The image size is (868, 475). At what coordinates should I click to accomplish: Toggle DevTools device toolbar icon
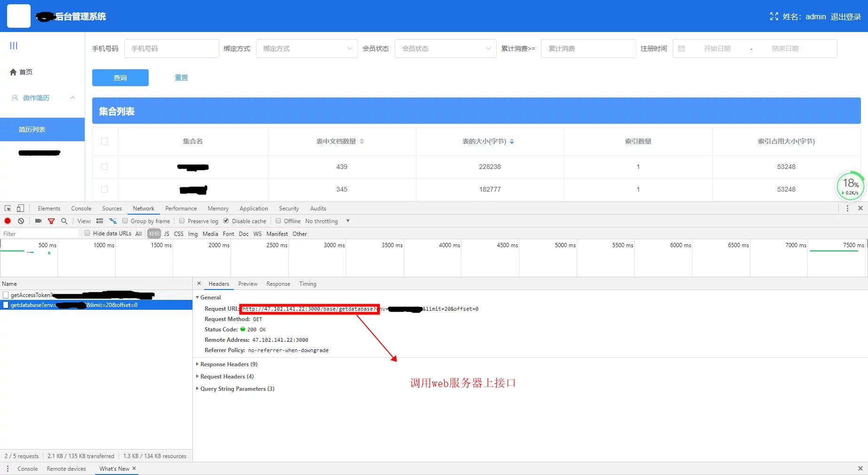[20, 209]
